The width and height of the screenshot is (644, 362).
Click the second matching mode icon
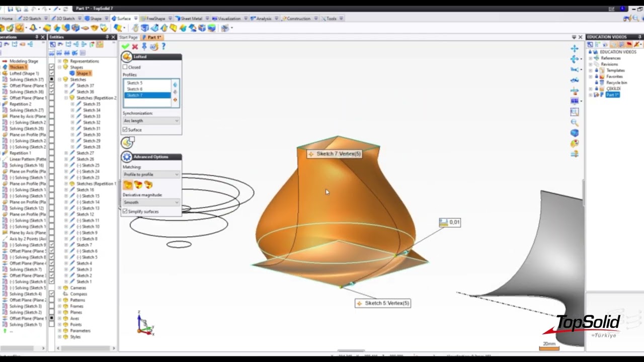[138, 185]
